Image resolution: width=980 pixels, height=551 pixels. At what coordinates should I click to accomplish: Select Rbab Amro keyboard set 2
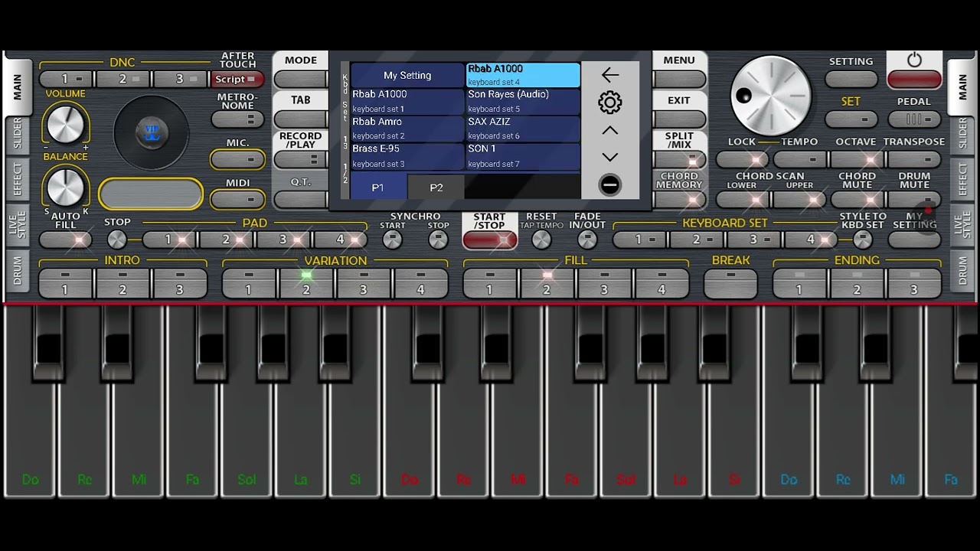point(407,129)
